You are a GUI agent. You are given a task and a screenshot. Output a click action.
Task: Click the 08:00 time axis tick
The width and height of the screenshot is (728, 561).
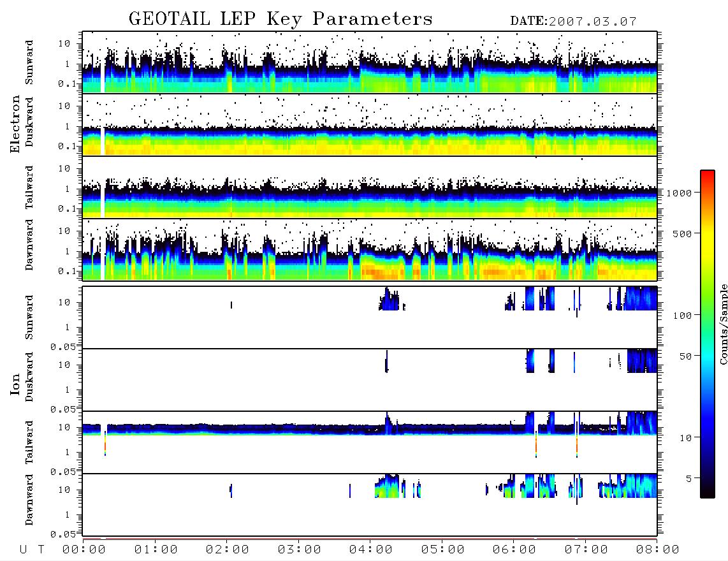click(657, 550)
